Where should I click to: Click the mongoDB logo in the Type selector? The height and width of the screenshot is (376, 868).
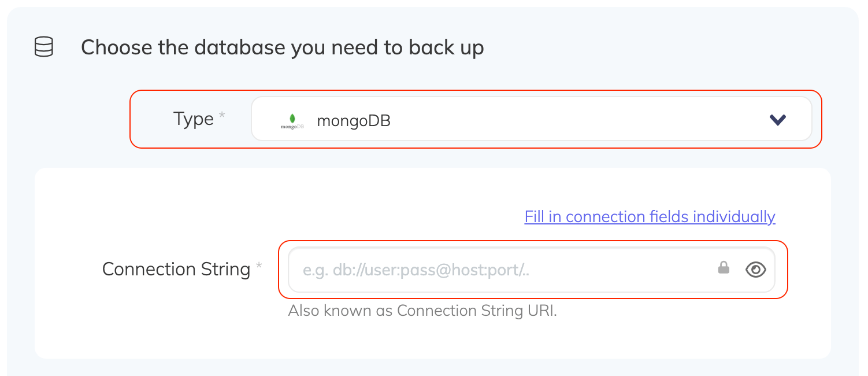(291, 120)
